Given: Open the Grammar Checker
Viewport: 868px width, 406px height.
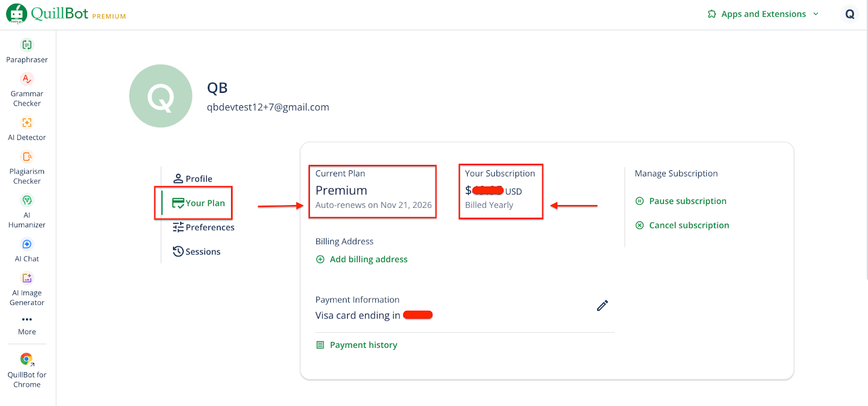Looking at the screenshot, I should (27, 90).
